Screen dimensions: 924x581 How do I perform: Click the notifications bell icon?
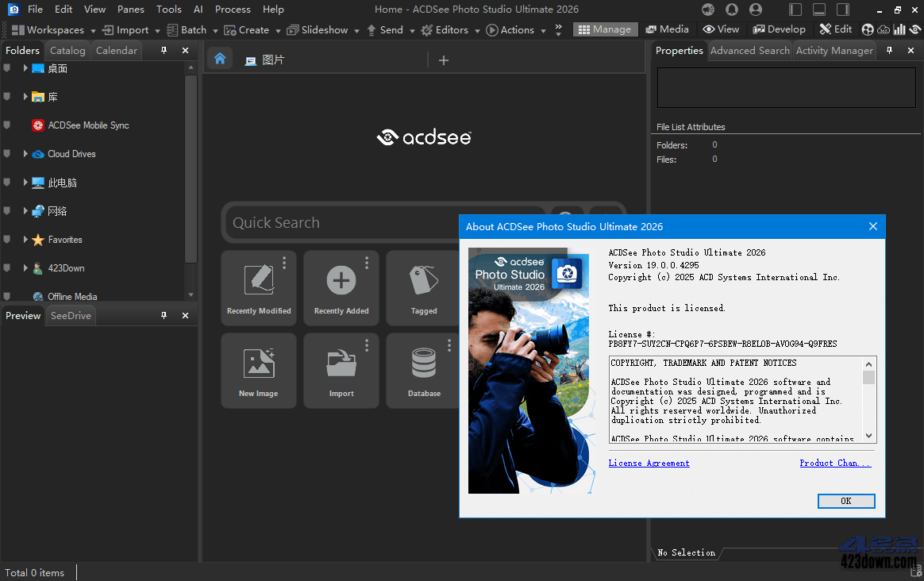tap(731, 10)
